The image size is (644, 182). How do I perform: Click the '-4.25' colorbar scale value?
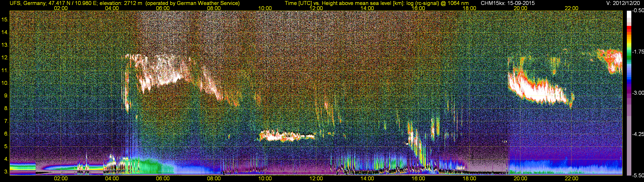coord(638,134)
